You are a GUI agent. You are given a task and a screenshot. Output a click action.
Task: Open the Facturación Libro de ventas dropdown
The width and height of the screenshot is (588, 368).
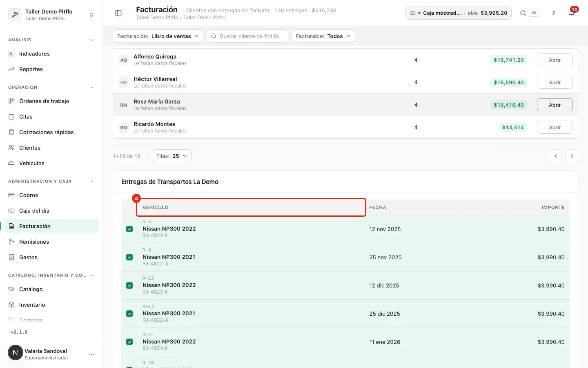point(158,36)
